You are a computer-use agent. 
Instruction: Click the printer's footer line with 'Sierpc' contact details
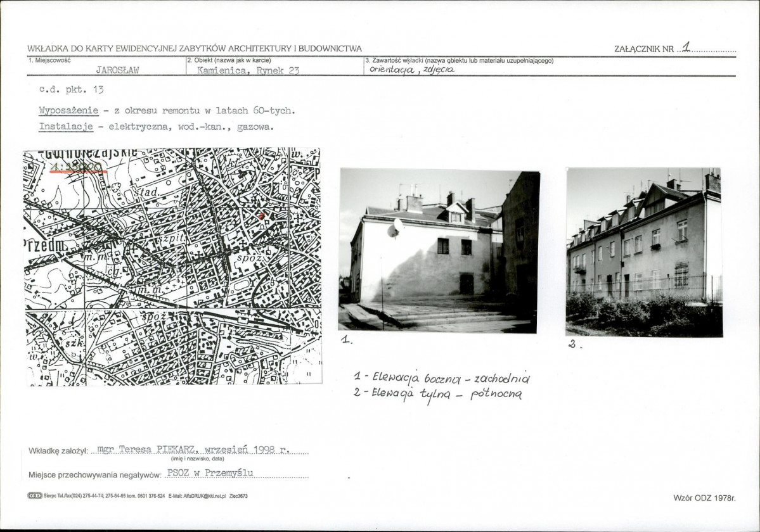coord(145,496)
